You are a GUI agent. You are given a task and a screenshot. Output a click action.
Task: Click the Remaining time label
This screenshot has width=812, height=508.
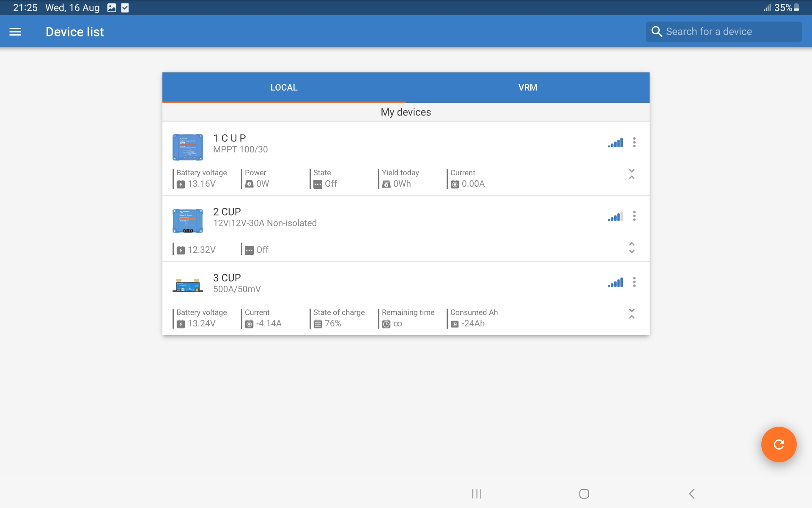[x=408, y=312]
